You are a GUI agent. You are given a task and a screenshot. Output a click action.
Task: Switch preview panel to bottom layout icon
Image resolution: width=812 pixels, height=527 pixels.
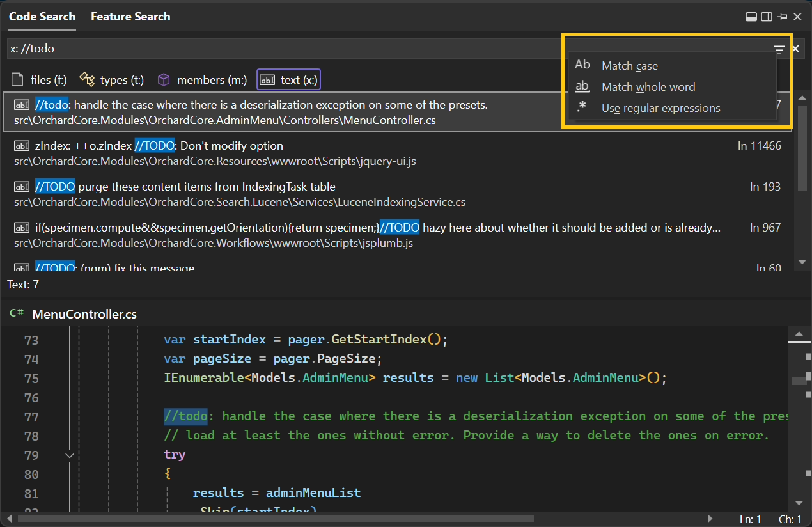tap(752, 17)
